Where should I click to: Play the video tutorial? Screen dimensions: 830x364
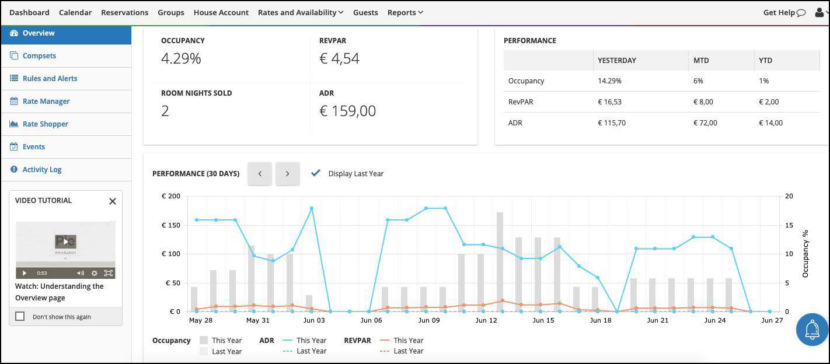pyautogui.click(x=24, y=273)
